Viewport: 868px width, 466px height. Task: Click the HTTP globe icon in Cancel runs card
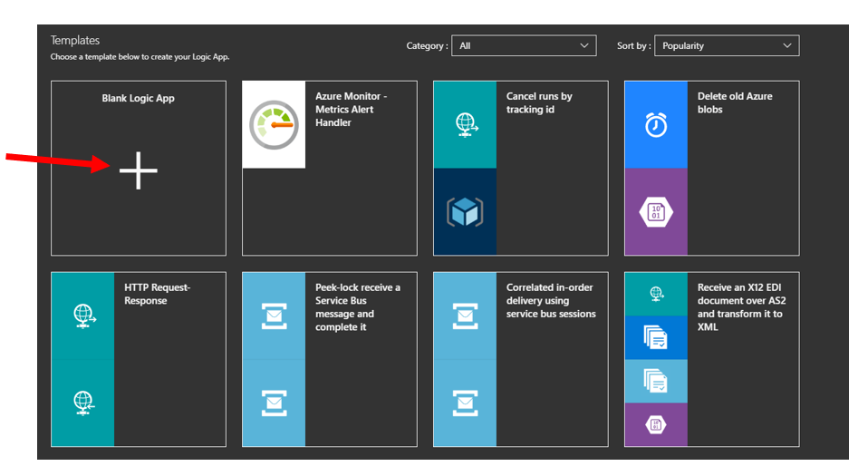(466, 125)
